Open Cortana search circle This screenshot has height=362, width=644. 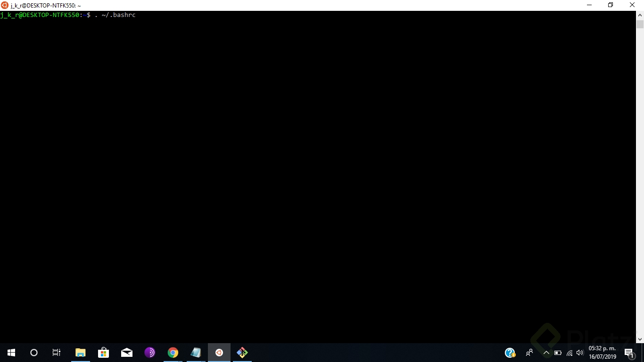[34, 353]
